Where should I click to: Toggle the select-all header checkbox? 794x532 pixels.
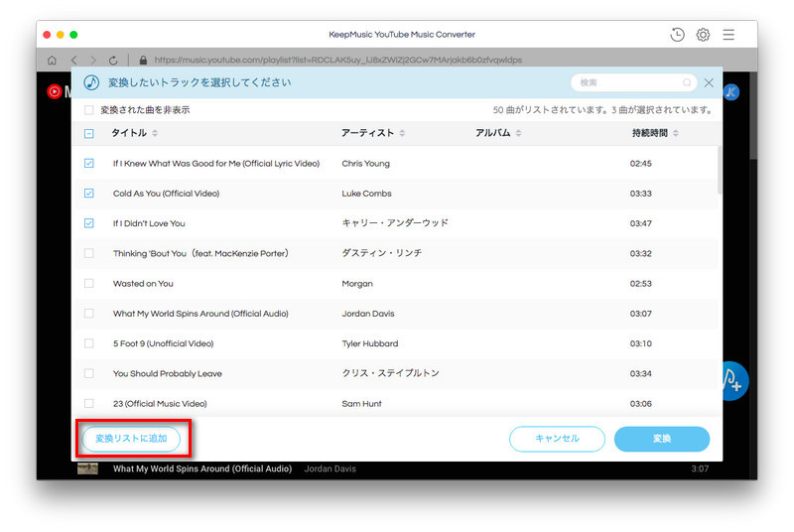89,133
